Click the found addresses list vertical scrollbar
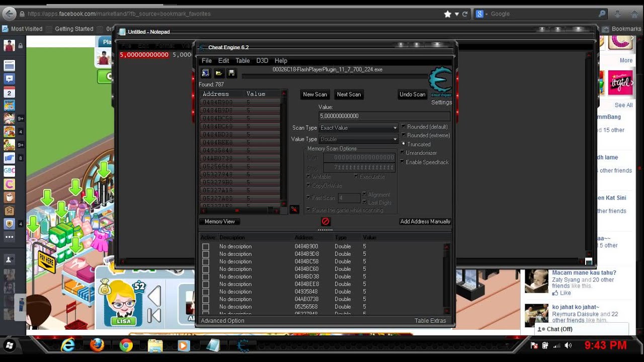Screen dimensions: 644x362 coord(284,149)
